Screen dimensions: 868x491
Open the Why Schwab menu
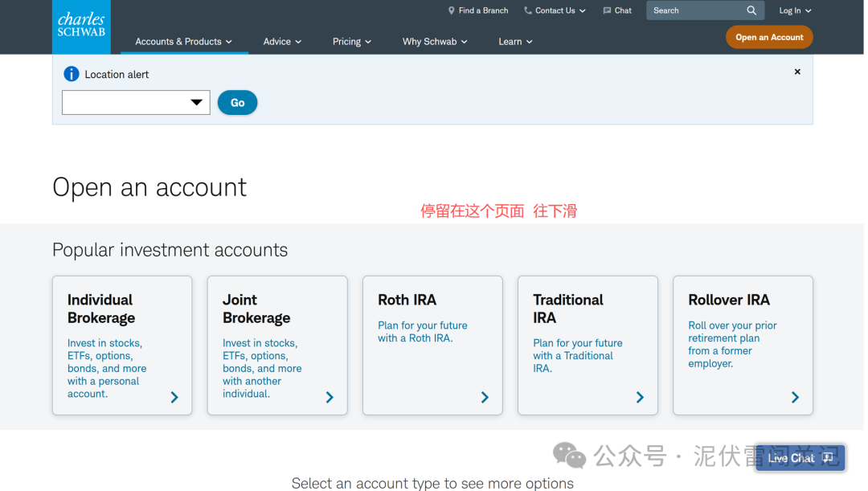[x=435, y=42]
